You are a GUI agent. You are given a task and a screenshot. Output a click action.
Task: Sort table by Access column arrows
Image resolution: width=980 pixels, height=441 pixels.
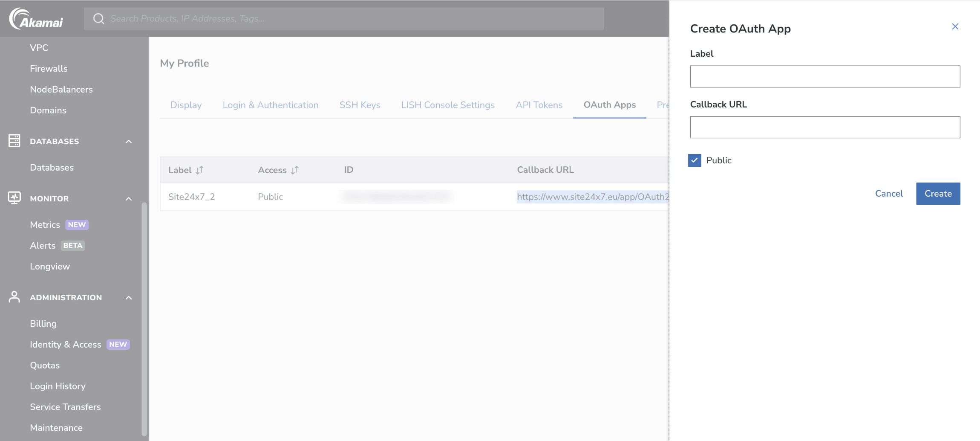[295, 170]
